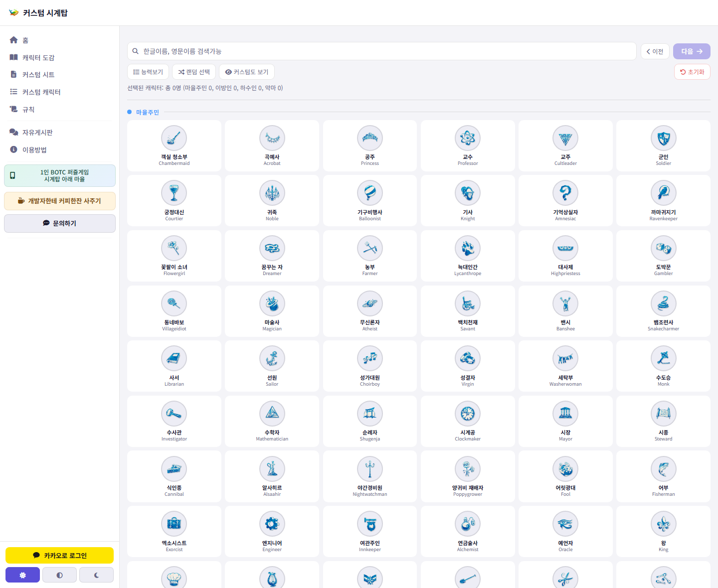Open 커스텀 시트 in sidebar

[x=60, y=75]
